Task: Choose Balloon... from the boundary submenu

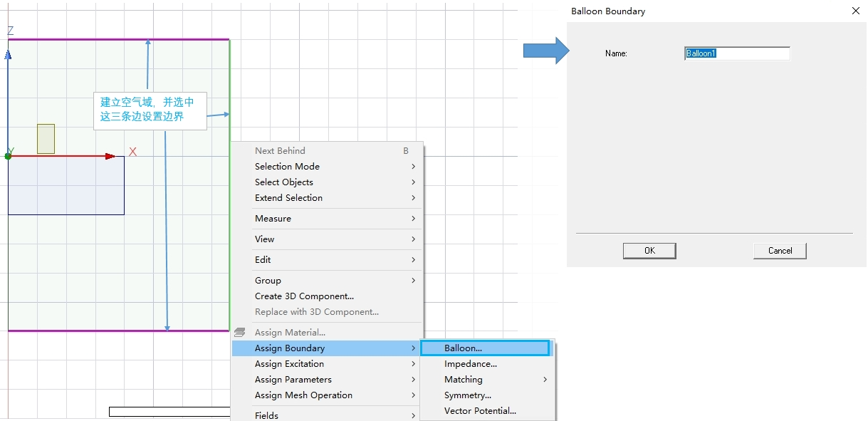Action: pos(485,348)
